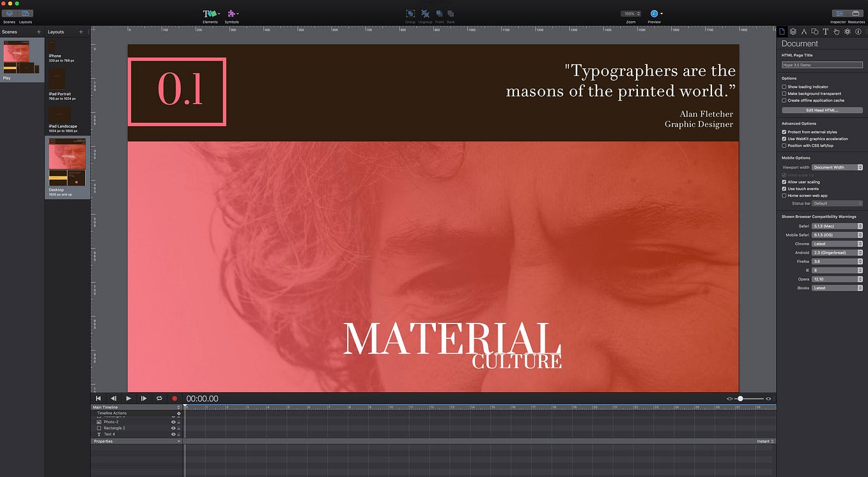Screen dimensions: 868x477
Task: Open the Main Timeline selector dropdown
Action: (136, 407)
